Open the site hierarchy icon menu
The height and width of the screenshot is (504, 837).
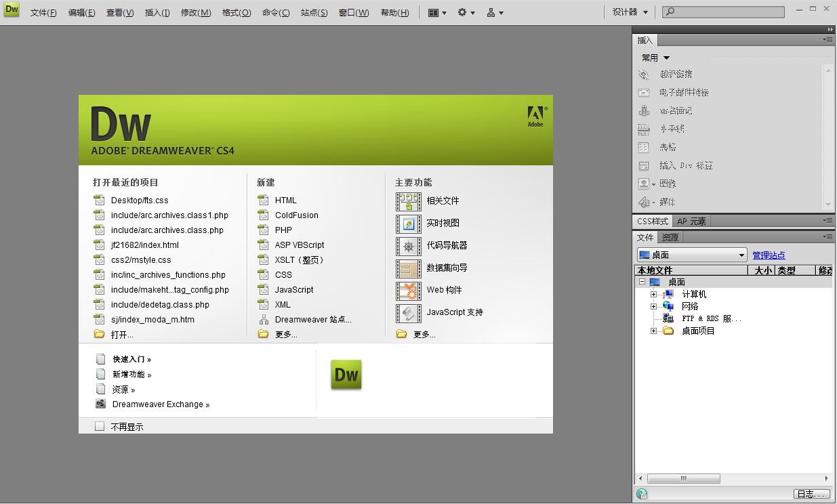coord(495,12)
